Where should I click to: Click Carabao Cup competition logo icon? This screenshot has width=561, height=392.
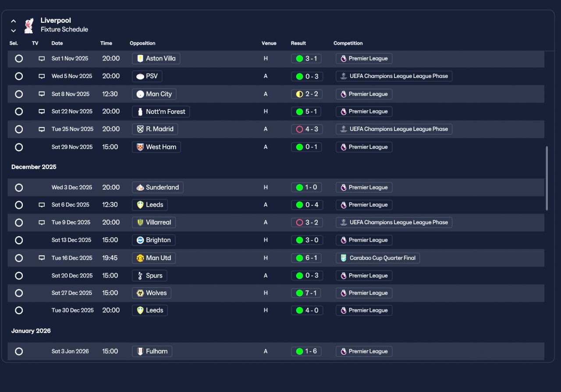click(343, 258)
